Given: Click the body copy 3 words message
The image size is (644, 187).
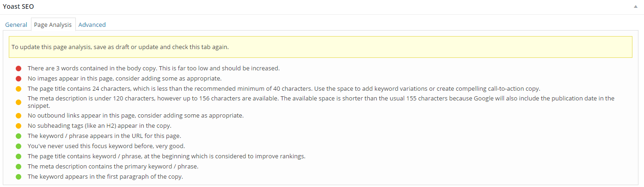Looking at the screenshot, I should click(153, 69).
